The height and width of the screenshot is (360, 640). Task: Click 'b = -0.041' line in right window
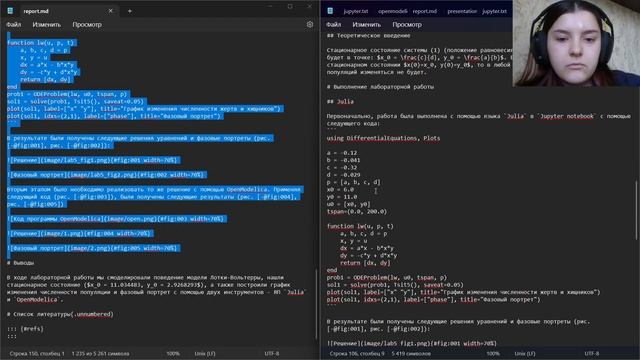pyautogui.click(x=343, y=160)
